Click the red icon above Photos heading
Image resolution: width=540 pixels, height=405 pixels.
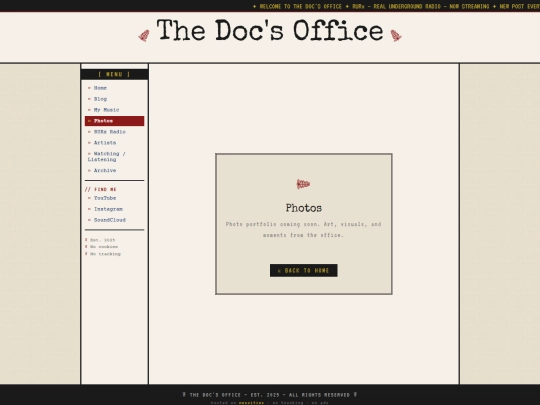303,184
